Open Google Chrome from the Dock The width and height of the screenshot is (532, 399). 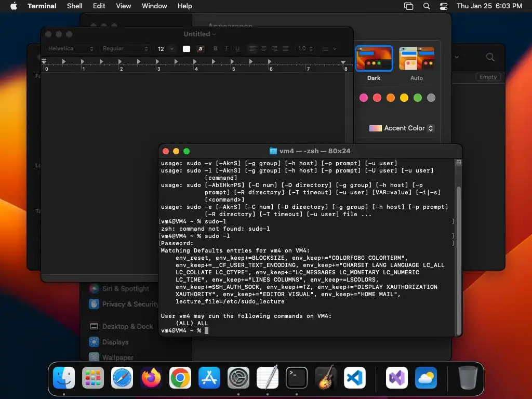180,378
